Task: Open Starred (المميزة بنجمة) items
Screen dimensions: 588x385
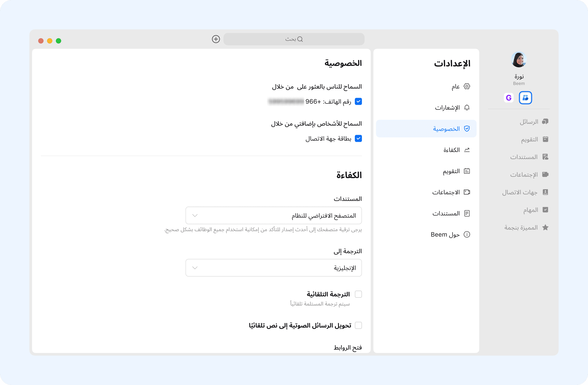Action: (x=526, y=227)
